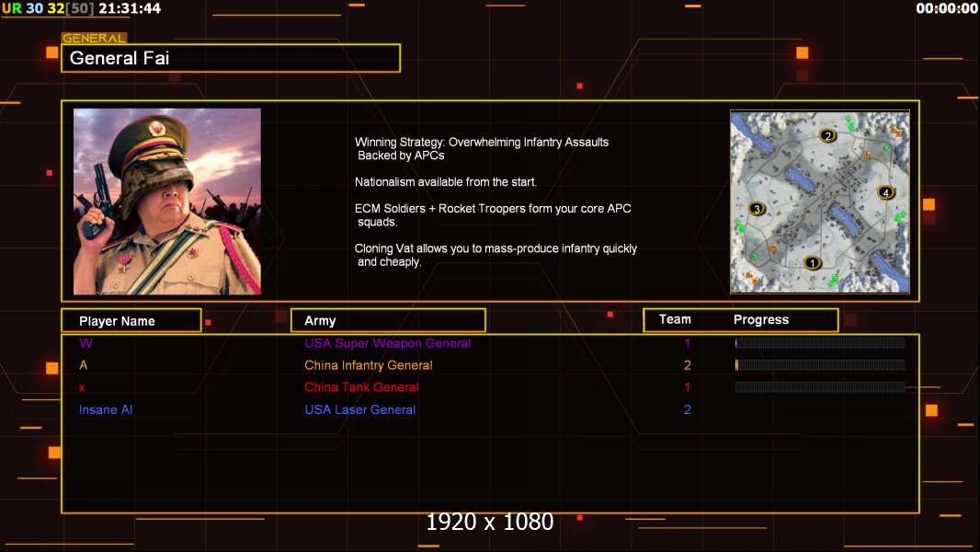Click the Progress column label
The height and width of the screenshot is (552, 980).
pyautogui.click(x=760, y=319)
